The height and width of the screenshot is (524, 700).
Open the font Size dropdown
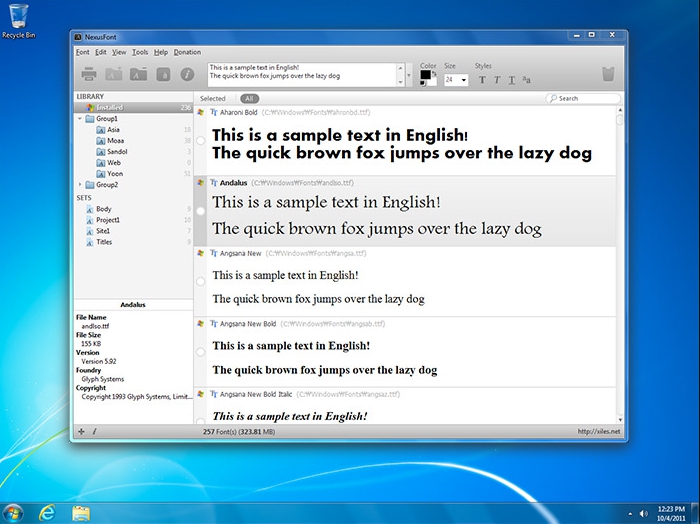(461, 79)
